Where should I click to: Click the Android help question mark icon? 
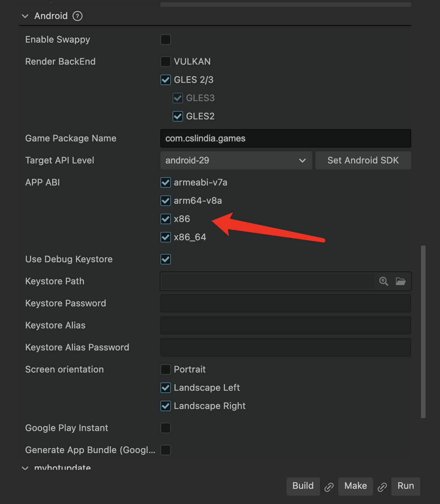click(78, 16)
